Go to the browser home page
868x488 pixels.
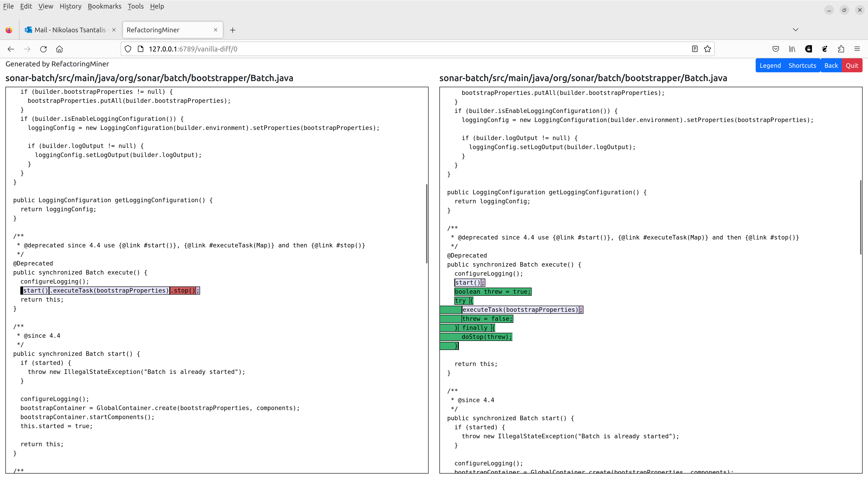pyautogui.click(x=60, y=49)
